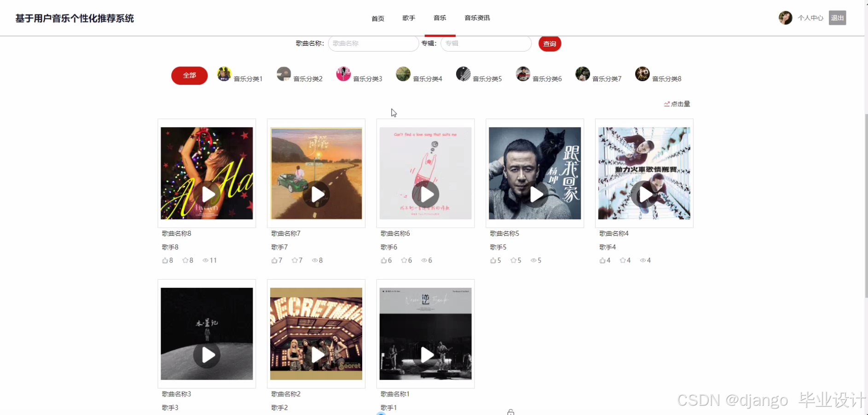Viewport: 868px width, 415px height.
Task: Click the song title 歌曲名称5
Action: click(504, 234)
